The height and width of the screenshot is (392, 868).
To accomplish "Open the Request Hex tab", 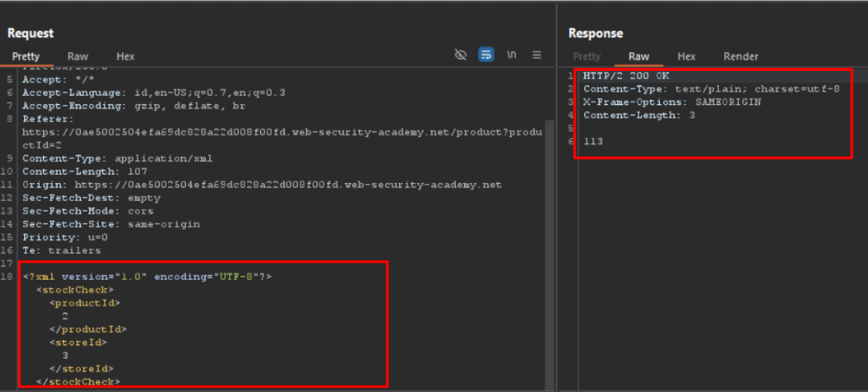I will pos(126,57).
